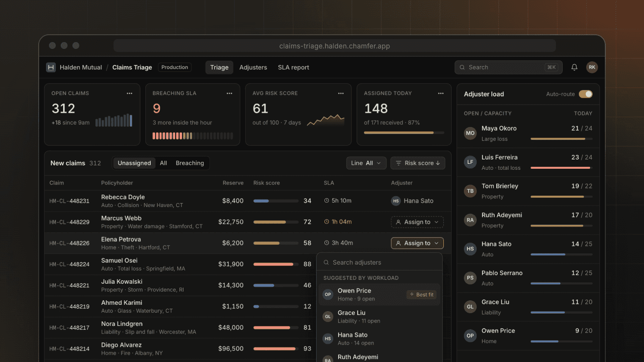The image size is (644, 362).
Task: Click claim ID HM-CL-448231
Action: (69, 201)
